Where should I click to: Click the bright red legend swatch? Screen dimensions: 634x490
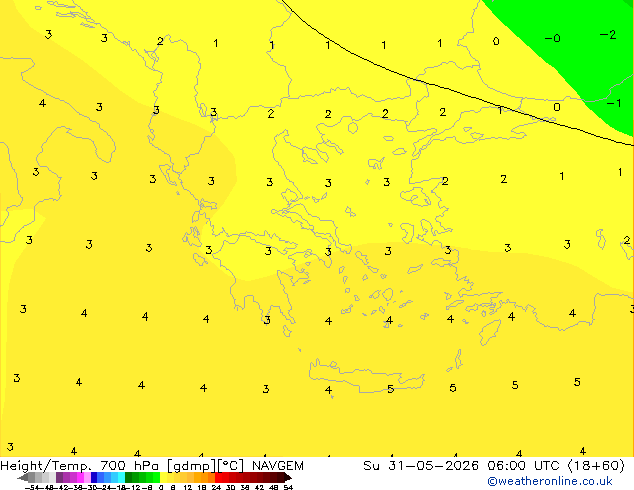click(x=218, y=478)
